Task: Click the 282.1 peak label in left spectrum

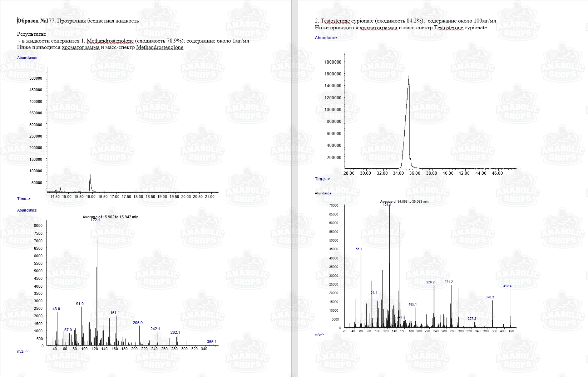Action: [x=175, y=332]
